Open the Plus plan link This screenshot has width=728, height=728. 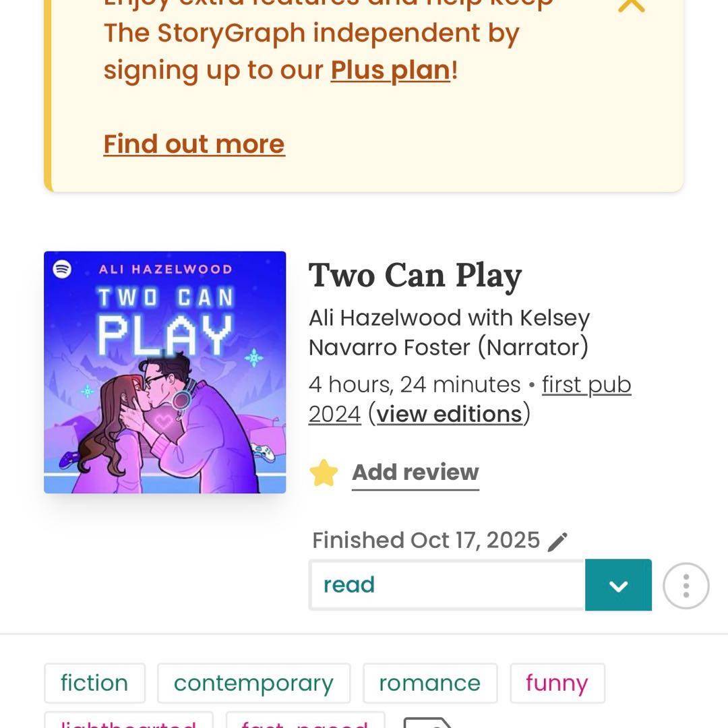(390, 70)
